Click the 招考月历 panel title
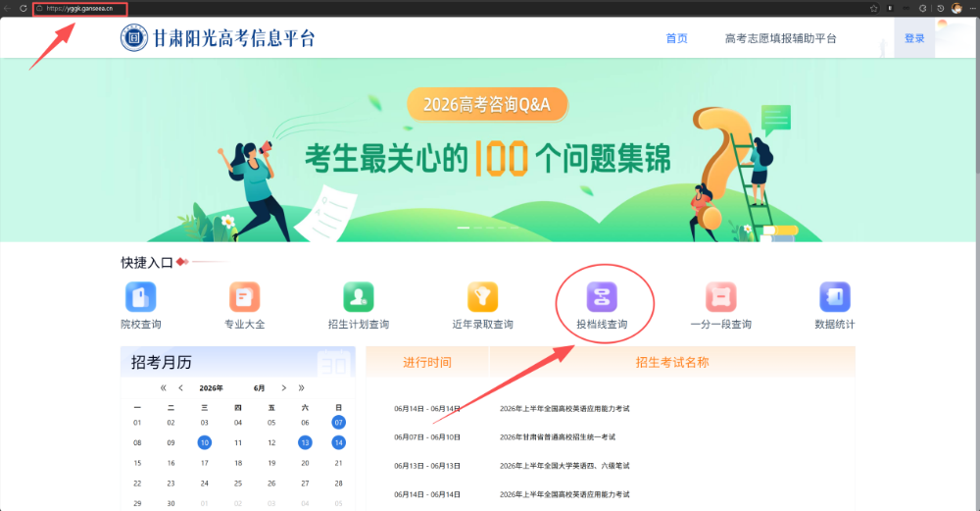980x511 pixels. click(x=162, y=362)
